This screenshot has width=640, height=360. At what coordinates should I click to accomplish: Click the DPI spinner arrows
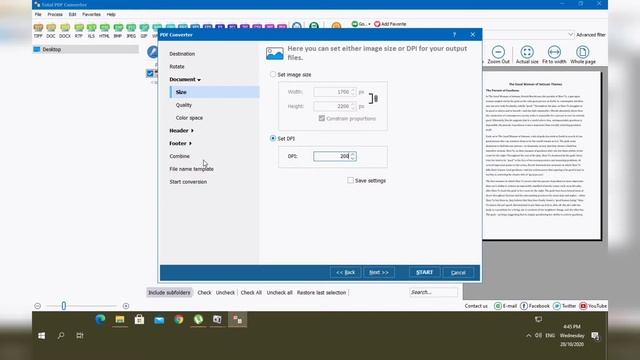353,156
